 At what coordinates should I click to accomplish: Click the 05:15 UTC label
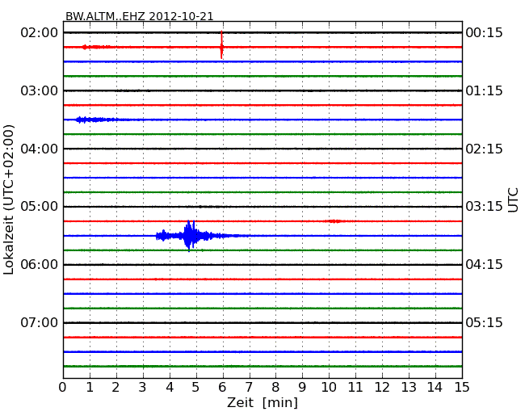pos(484,322)
